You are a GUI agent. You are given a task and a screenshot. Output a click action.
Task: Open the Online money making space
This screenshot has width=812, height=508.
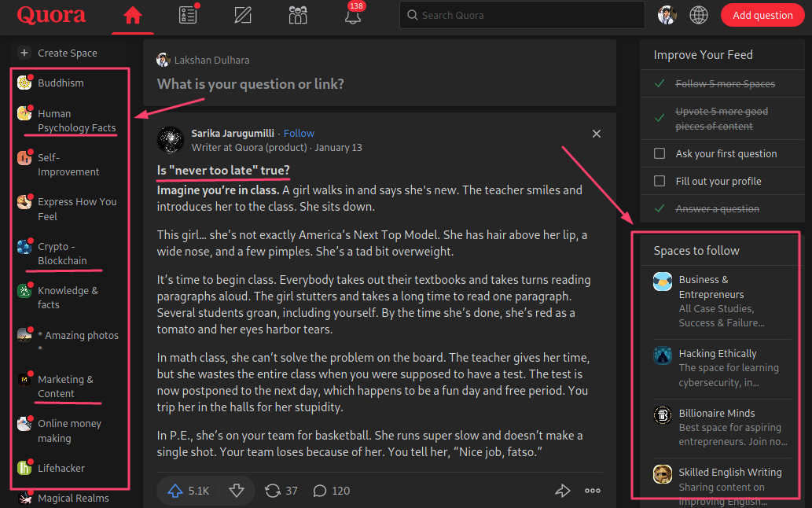[x=69, y=430]
